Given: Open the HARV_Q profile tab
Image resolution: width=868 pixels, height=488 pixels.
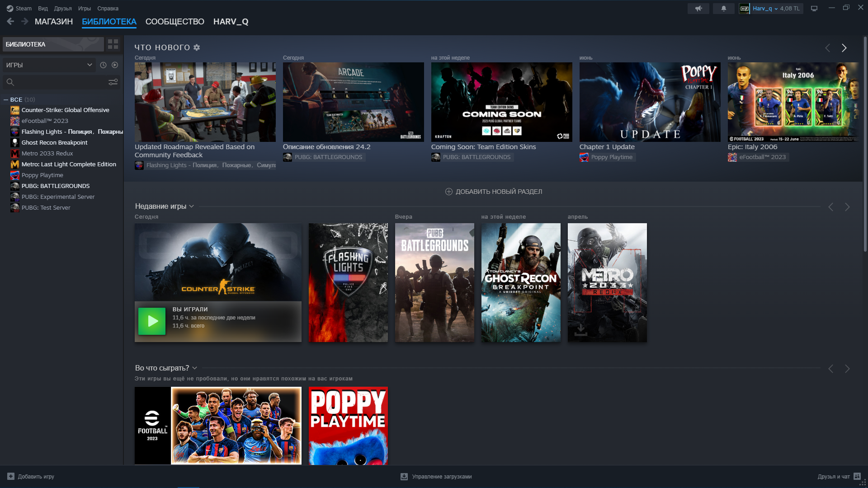Looking at the screenshot, I should [x=231, y=22].
